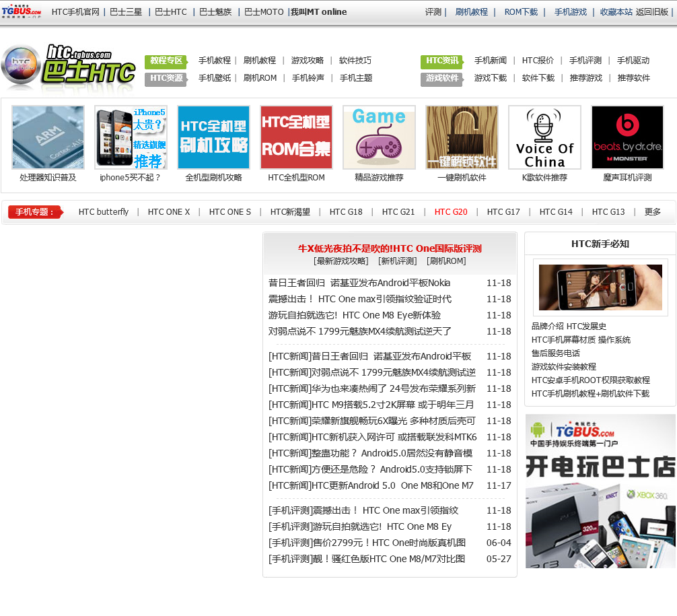This screenshot has width=677, height=616.
Task: Select HTC G14 phone topic
Action: point(556,212)
